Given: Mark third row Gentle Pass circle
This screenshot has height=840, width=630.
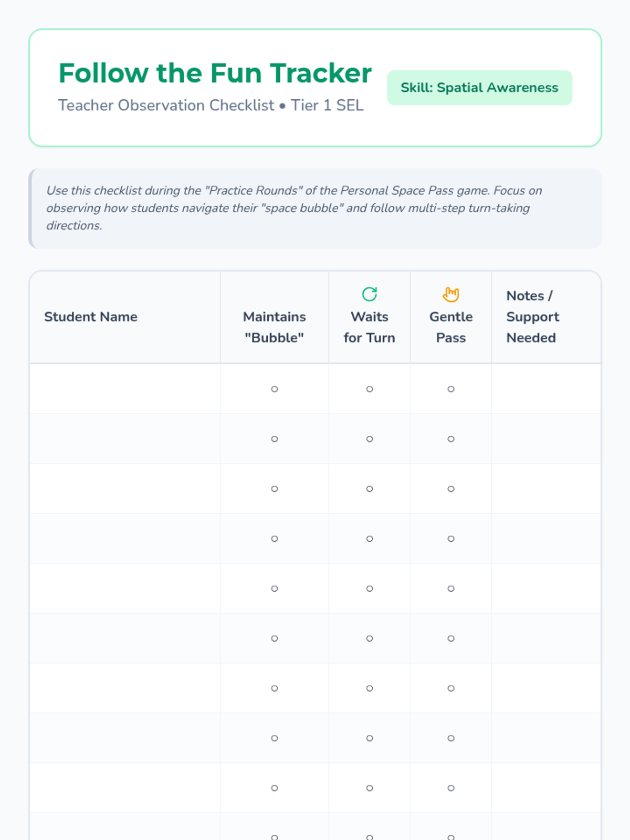Looking at the screenshot, I should (451, 489).
